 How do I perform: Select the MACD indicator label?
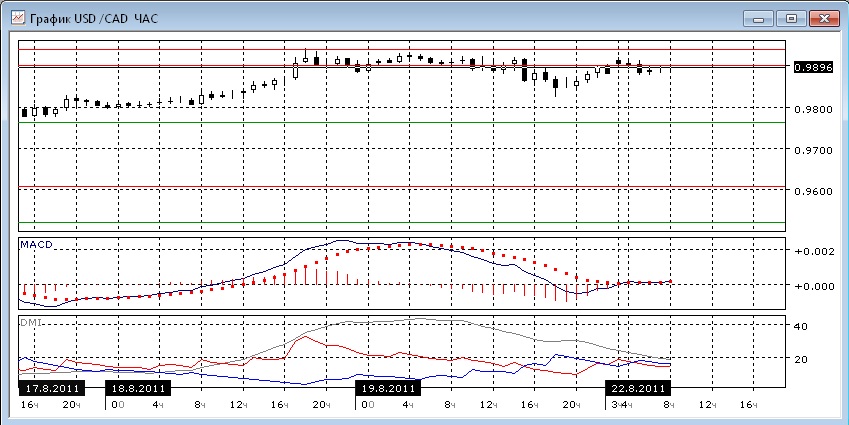click(36, 245)
